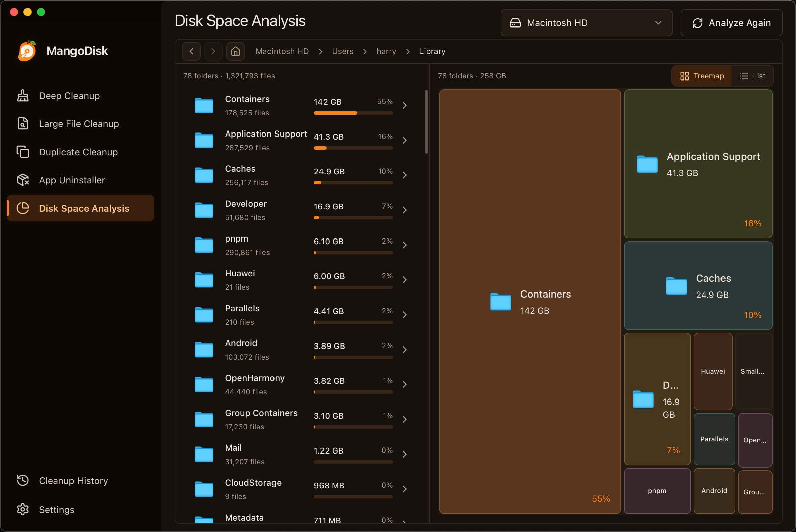The height and width of the screenshot is (532, 796).
Task: Click the Parallels folder icon in list
Action: 204,315
